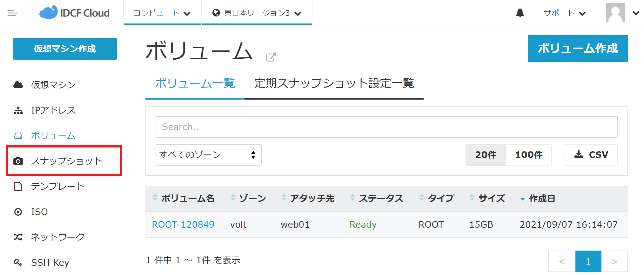Open the ROOT-120849 volume link

(x=183, y=225)
